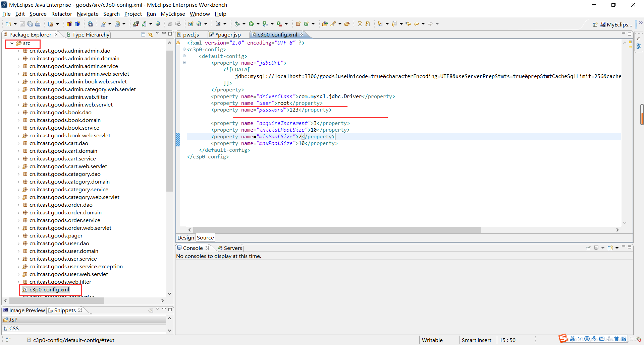
Task: Switch to the Image Preview tab
Action: [x=24, y=310]
